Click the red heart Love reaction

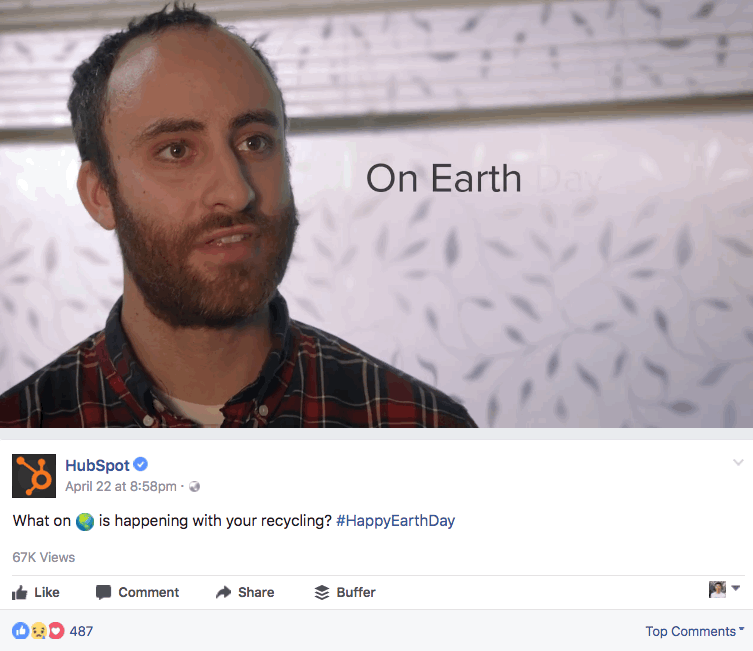(x=56, y=631)
